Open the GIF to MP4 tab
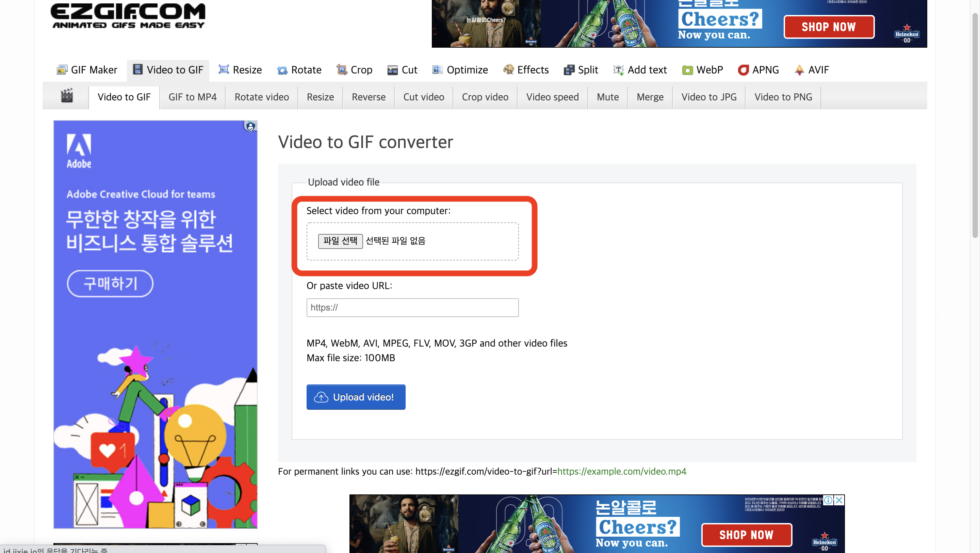Viewport: 980px width, 553px height. pos(193,97)
